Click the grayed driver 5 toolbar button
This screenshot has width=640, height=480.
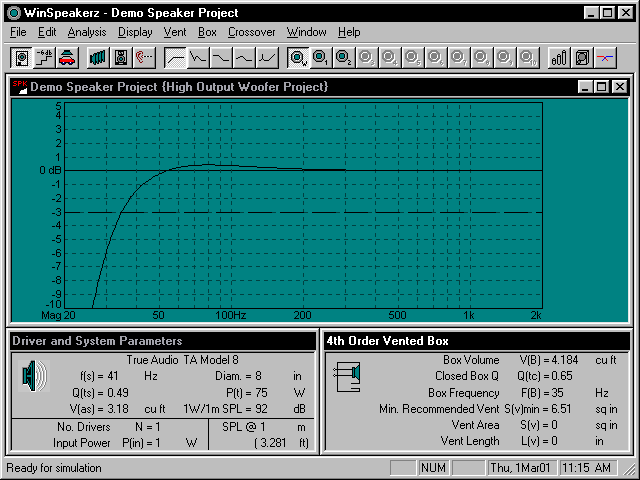click(x=412, y=58)
